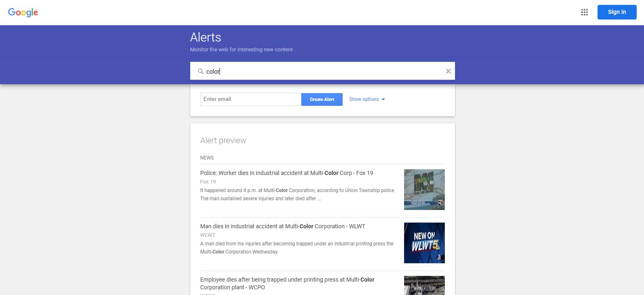Click the Fox 19 article thumbnail
This screenshot has width=644, height=295.
424,190
